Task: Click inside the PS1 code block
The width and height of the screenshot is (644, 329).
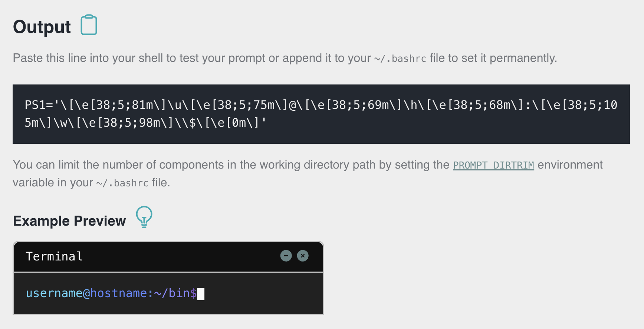Action: 321,114
